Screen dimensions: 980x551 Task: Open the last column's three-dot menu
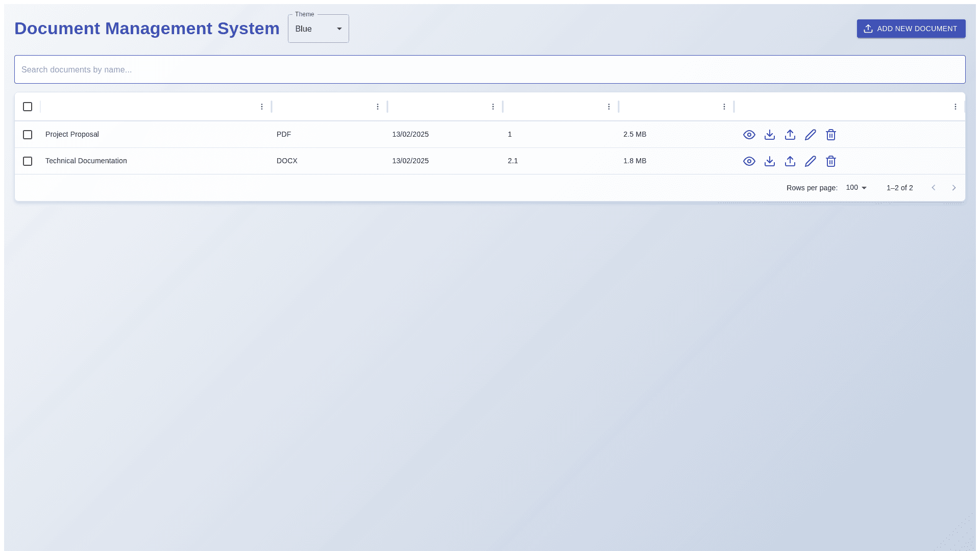(955, 107)
